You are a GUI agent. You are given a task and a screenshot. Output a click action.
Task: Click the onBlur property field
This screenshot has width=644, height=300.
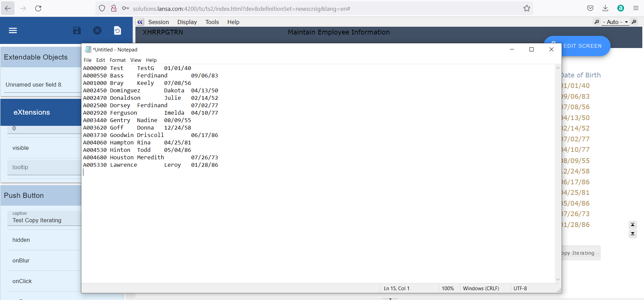[44, 260]
